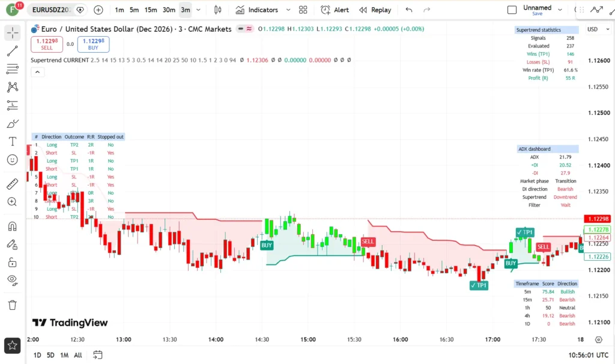Click the BUY 1.12298 button
This screenshot has width=615, height=364.
pyautogui.click(x=93, y=44)
